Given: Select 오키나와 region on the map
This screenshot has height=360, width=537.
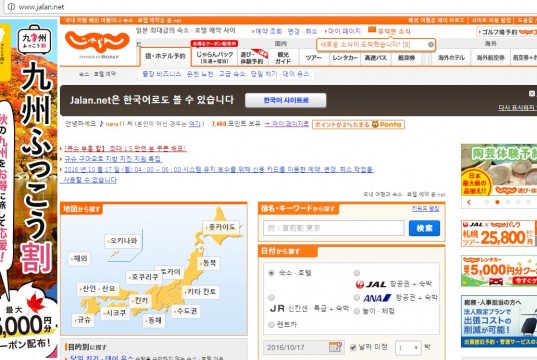Looking at the screenshot, I should pyautogui.click(x=122, y=241).
